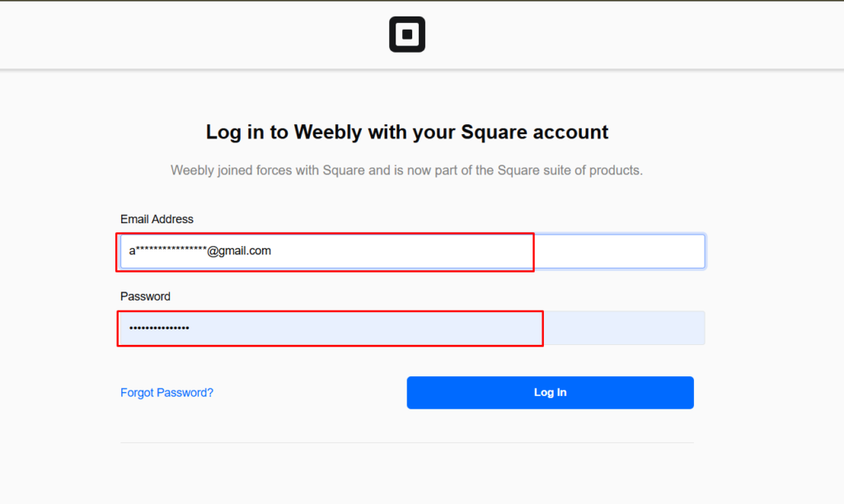This screenshot has width=844, height=504.
Task: Click the blue Log In button
Action: pos(550,393)
